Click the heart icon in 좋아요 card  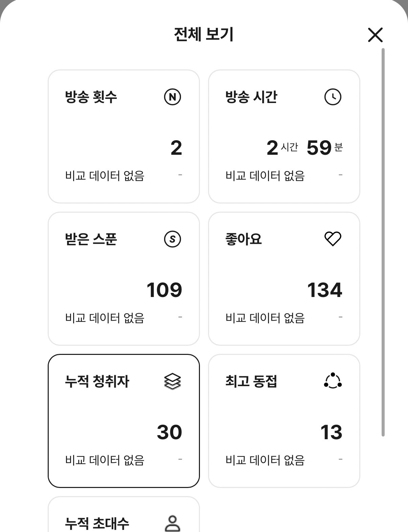coord(333,239)
